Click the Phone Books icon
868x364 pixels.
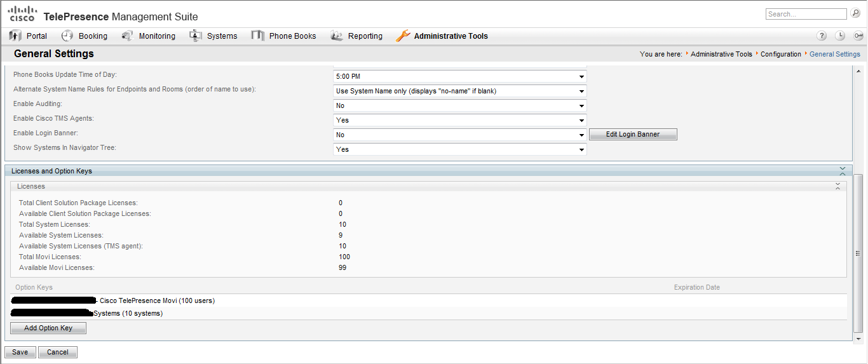(257, 36)
